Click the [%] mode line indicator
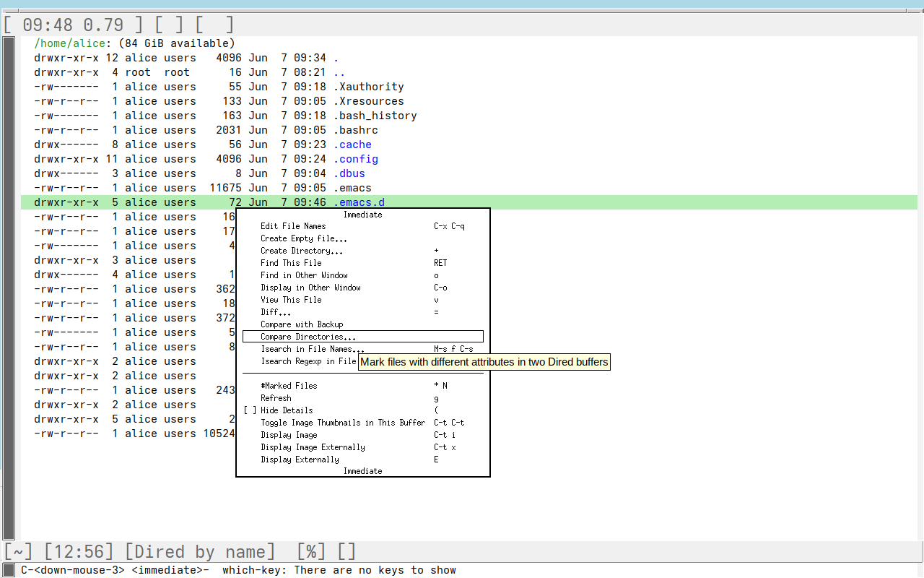 (311, 552)
